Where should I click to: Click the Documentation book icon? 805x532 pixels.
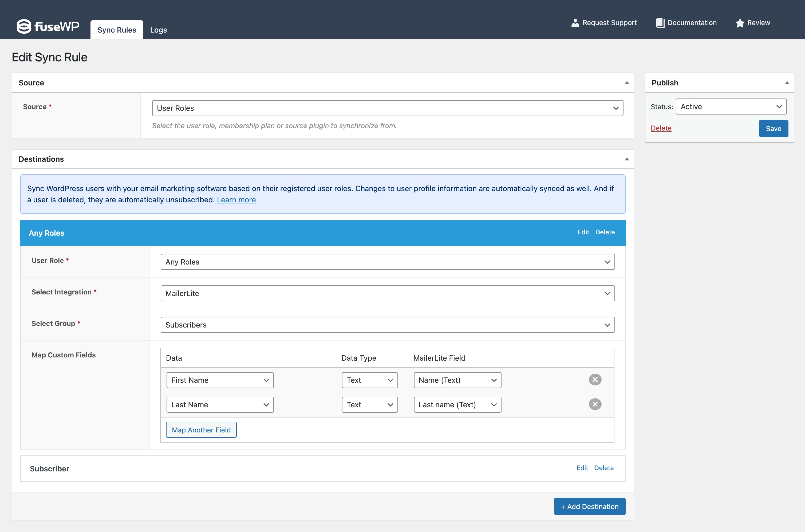click(x=660, y=23)
